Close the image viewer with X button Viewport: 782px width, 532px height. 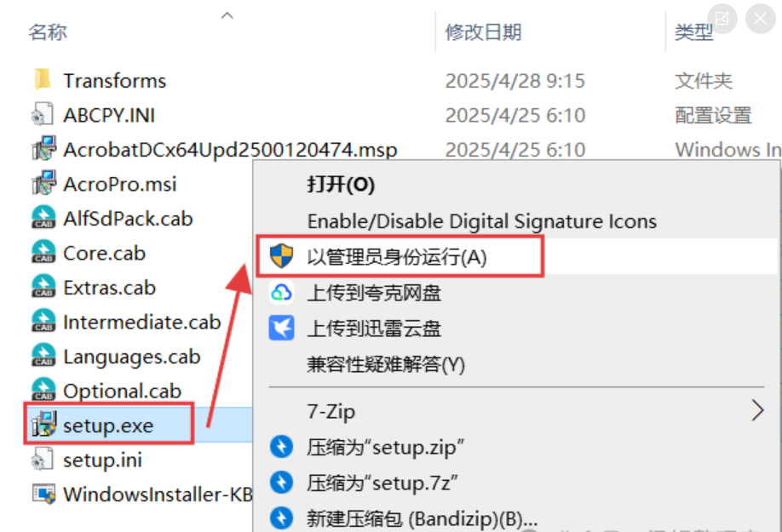point(760,19)
